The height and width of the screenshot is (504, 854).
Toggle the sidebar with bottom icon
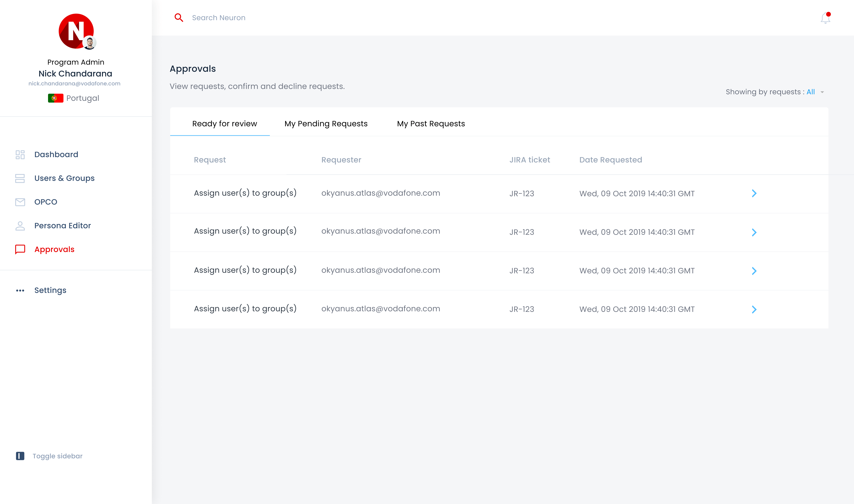20,456
